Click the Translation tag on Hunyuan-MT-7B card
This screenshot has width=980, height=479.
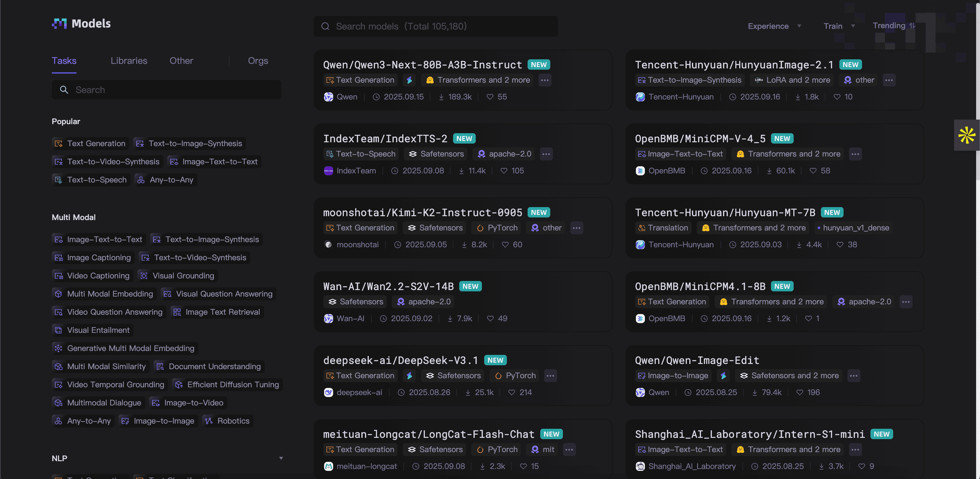pos(663,228)
